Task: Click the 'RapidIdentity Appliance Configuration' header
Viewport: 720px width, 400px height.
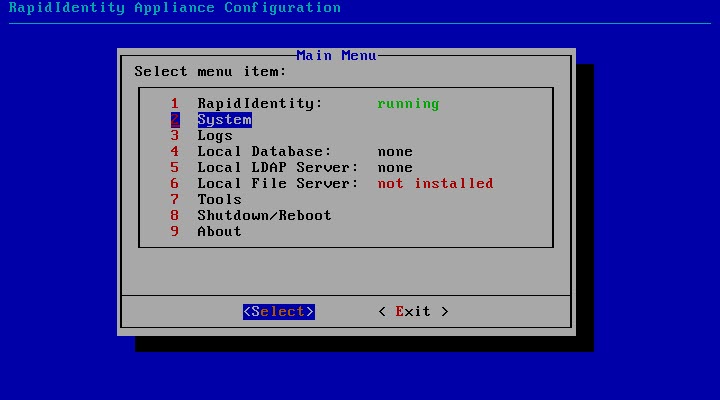Action: pyautogui.click(x=174, y=8)
